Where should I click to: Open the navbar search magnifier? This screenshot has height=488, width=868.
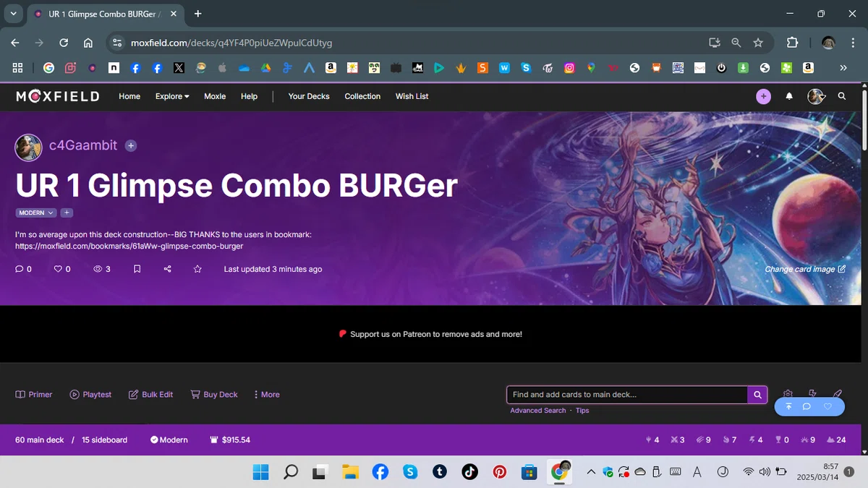pos(842,96)
